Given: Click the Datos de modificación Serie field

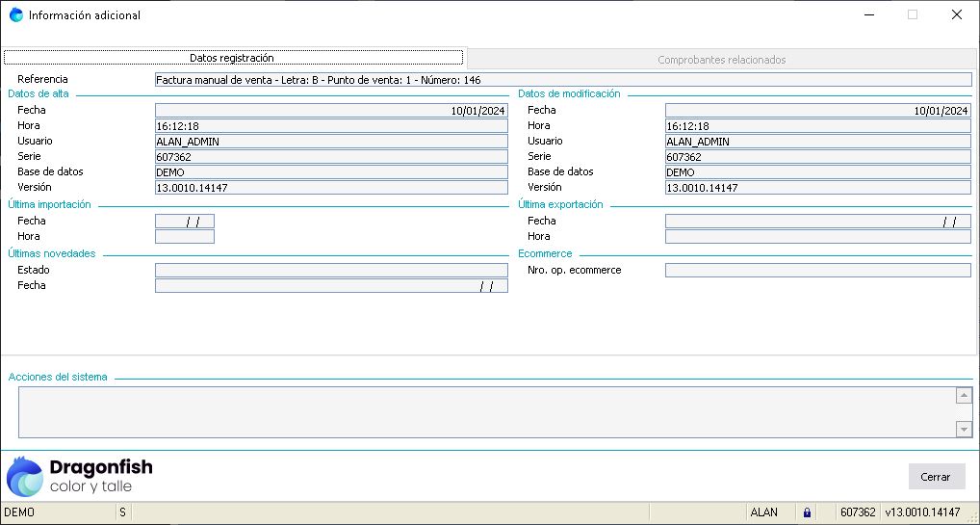Looking at the screenshot, I should point(818,156).
